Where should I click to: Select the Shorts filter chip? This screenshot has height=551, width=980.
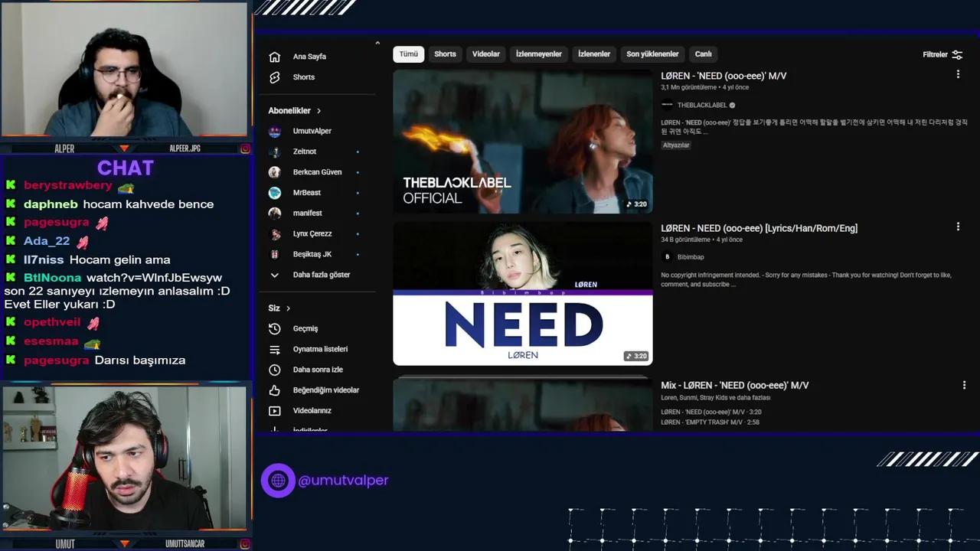[x=445, y=54]
